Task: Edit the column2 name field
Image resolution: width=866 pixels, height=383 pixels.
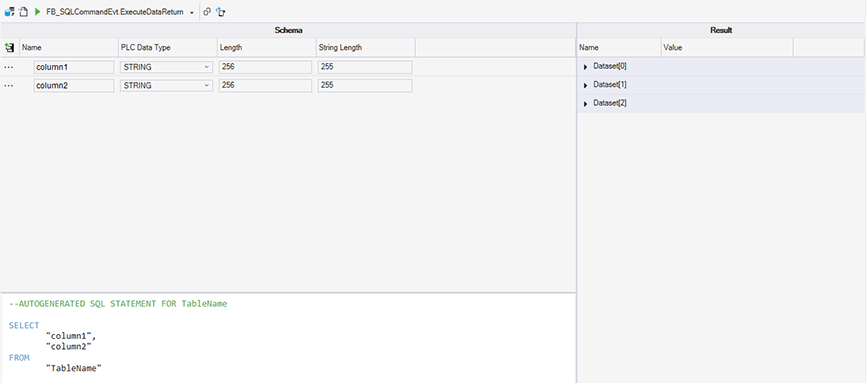Action: click(74, 86)
